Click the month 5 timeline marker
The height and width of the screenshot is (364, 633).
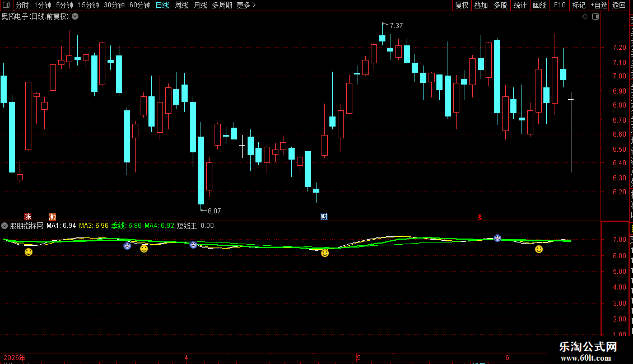[359, 358]
